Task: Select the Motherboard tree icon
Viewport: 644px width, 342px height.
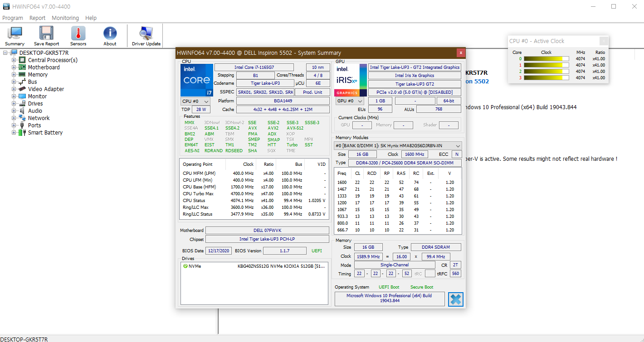Action: pos(22,67)
